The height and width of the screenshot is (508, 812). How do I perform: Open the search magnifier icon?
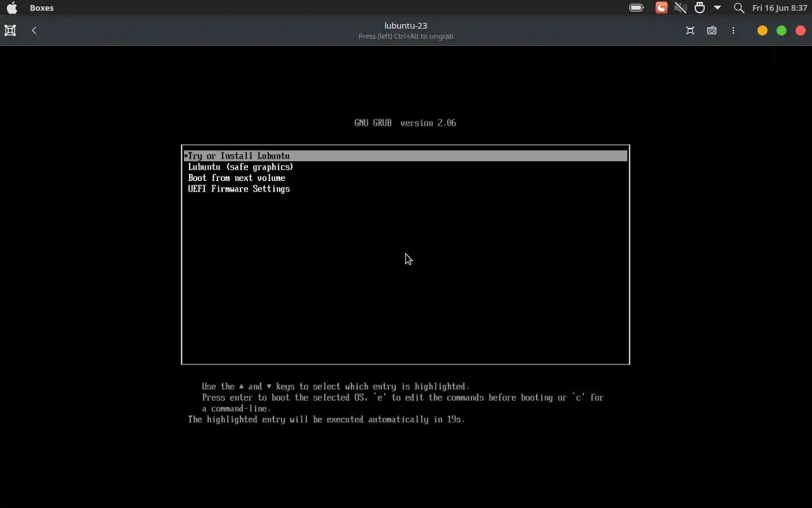click(738, 8)
